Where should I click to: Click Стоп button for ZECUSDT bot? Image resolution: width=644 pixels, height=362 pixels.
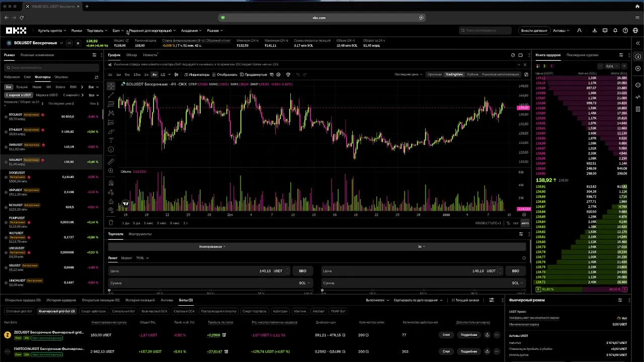[x=446, y=335]
